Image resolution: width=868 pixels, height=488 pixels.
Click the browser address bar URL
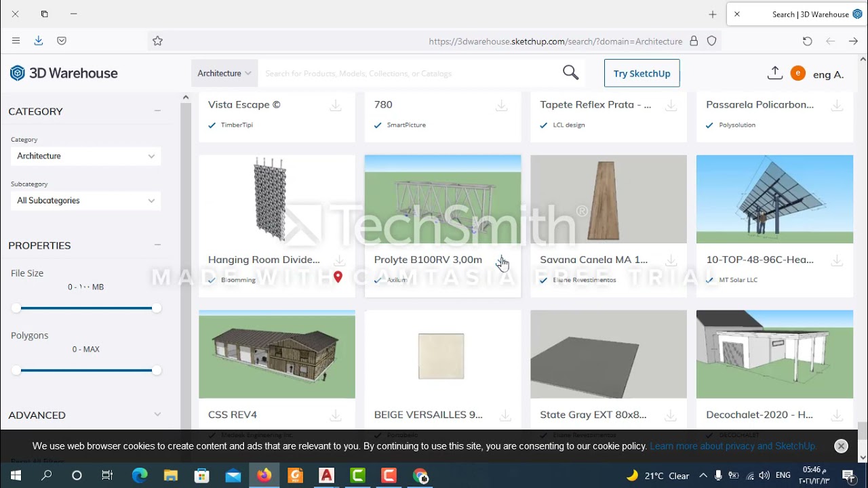(555, 41)
